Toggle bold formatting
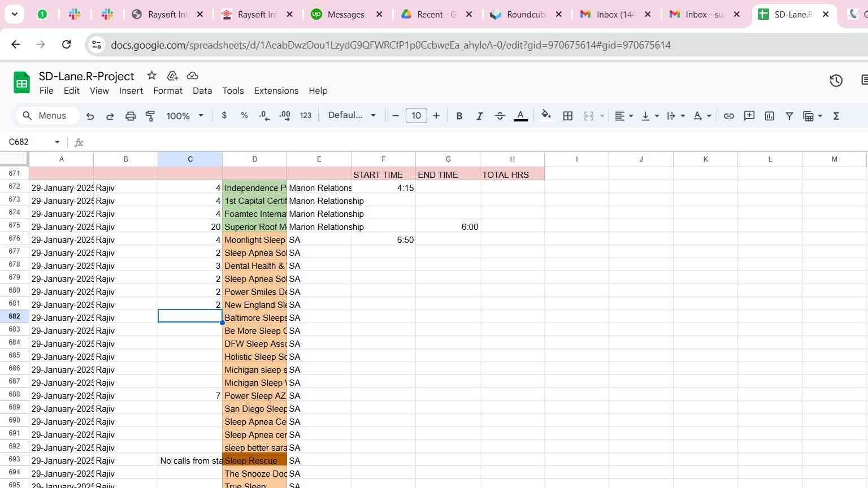868x488 pixels. tap(459, 116)
